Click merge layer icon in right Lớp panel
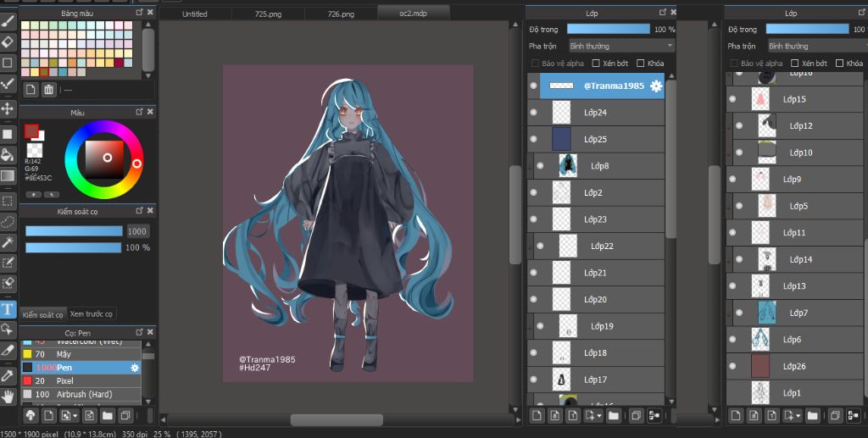Image resolution: width=868 pixels, height=438 pixels. (853, 415)
